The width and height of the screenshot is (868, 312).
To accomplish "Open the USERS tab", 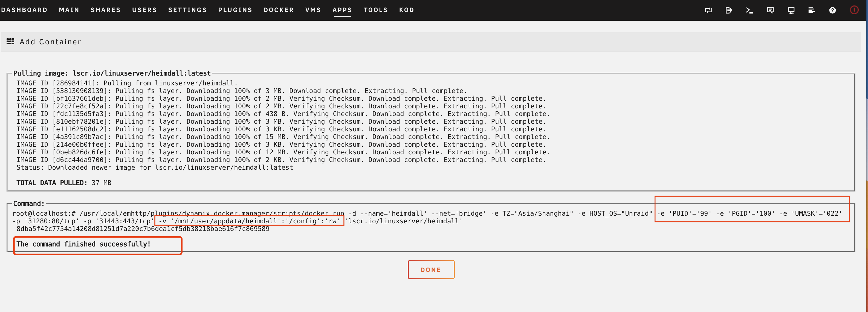I will (144, 10).
